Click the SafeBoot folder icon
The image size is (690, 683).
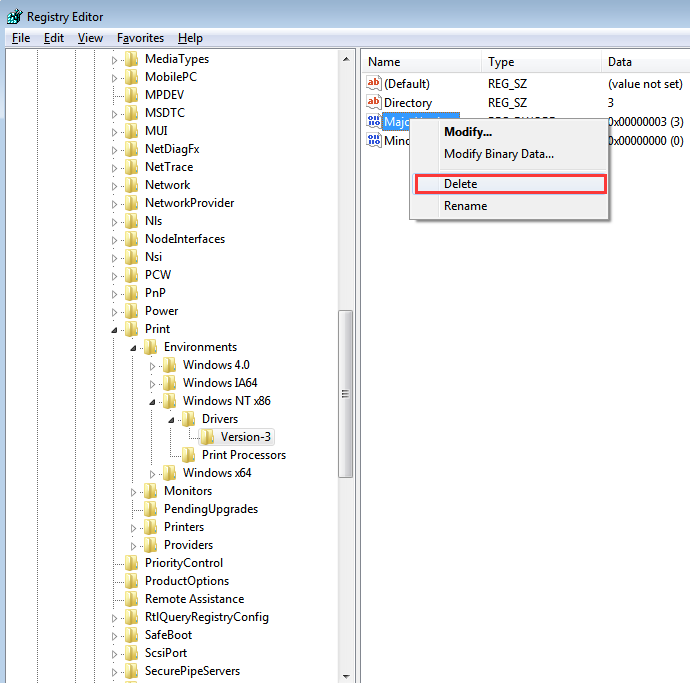point(132,635)
